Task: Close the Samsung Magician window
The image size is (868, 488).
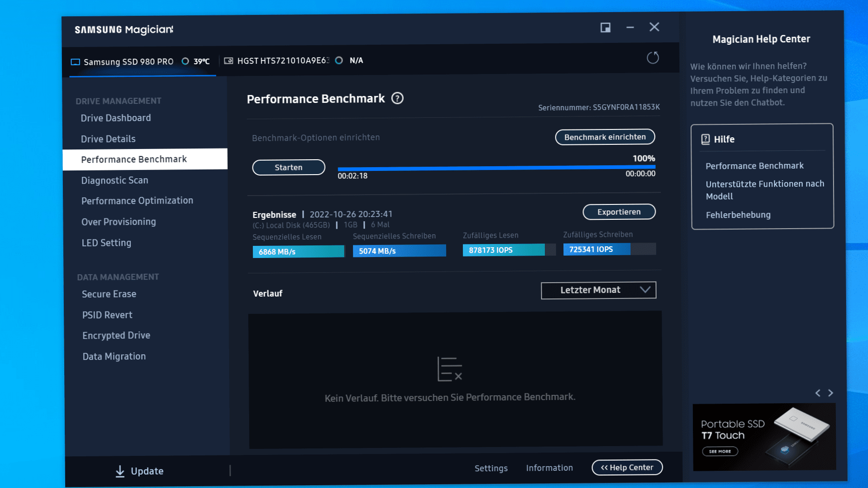Action: [x=654, y=27]
